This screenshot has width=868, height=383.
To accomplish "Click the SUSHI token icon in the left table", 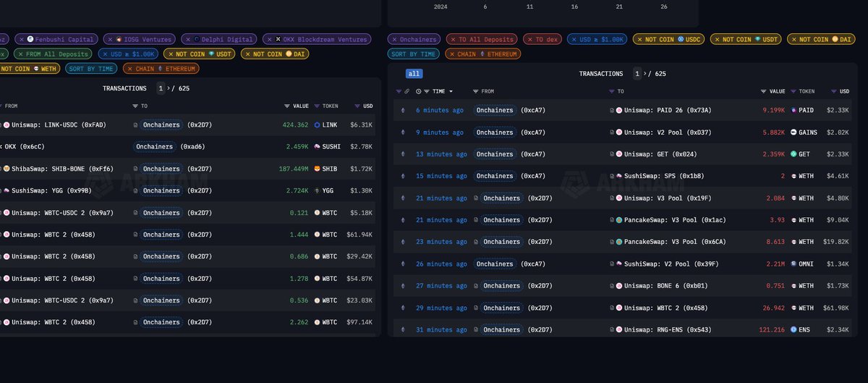I will (317, 147).
